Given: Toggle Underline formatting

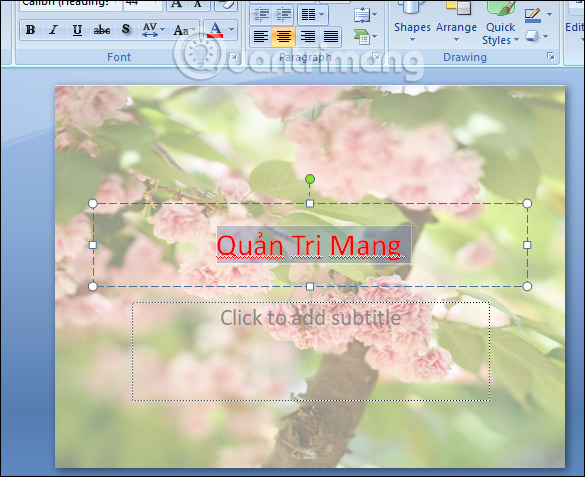Looking at the screenshot, I should tap(77, 30).
